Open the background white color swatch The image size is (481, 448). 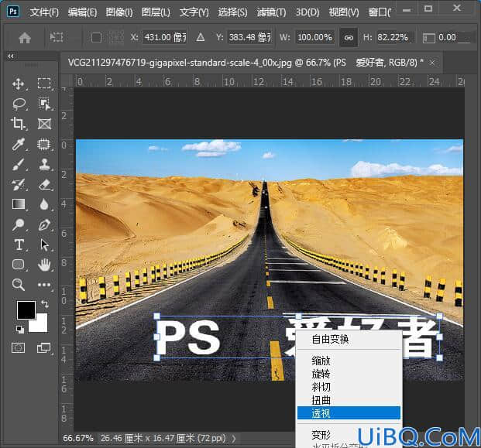click(x=41, y=326)
